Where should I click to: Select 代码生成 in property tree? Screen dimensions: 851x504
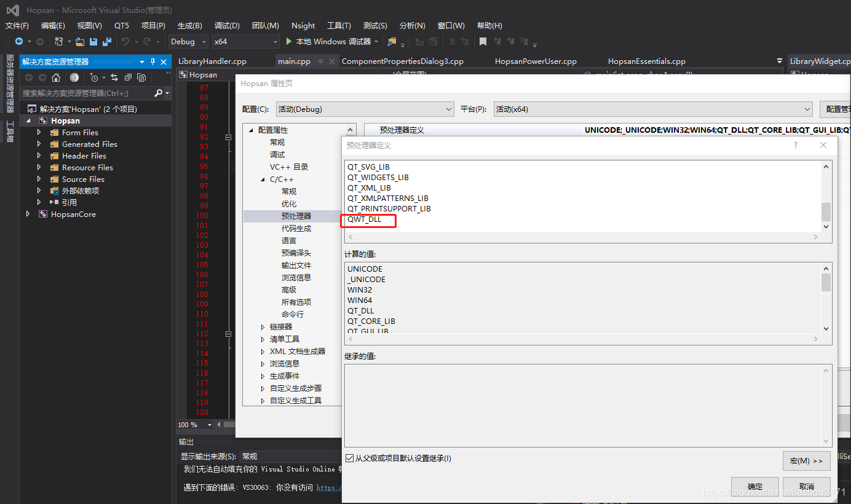pos(296,228)
